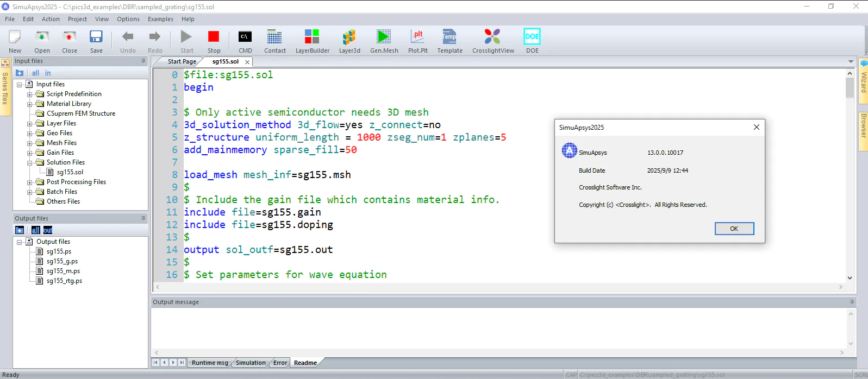
Task: Start simulation with the play icon
Action: point(186,37)
